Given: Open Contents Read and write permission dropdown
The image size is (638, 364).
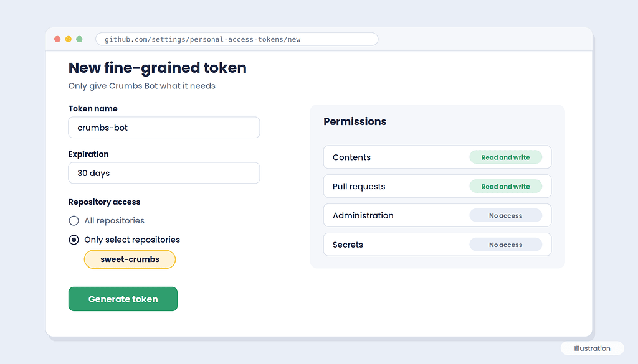Looking at the screenshot, I should (x=505, y=157).
